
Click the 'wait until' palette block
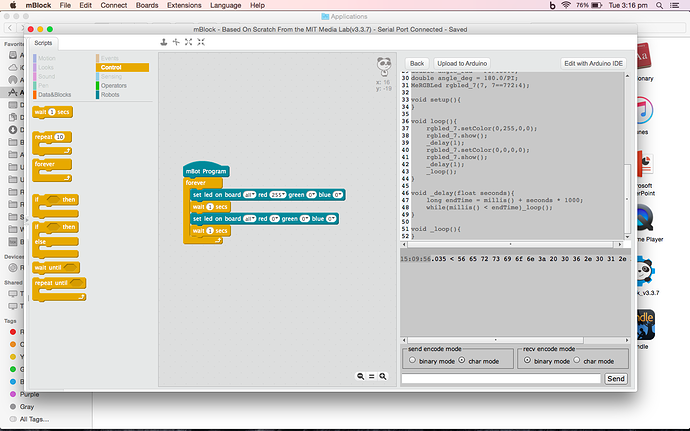click(56, 267)
